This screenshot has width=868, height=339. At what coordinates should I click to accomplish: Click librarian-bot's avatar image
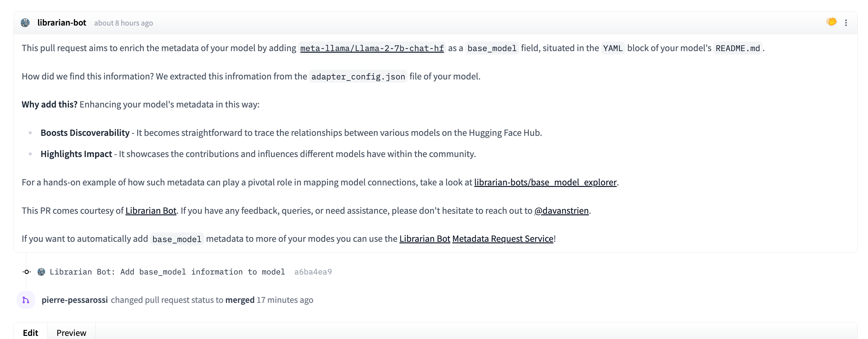pos(25,22)
